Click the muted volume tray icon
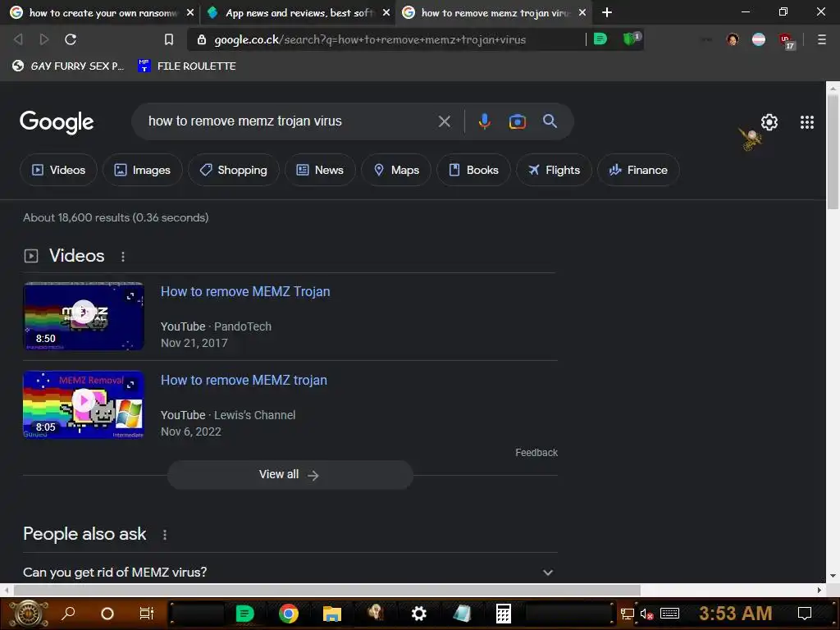 (646, 614)
